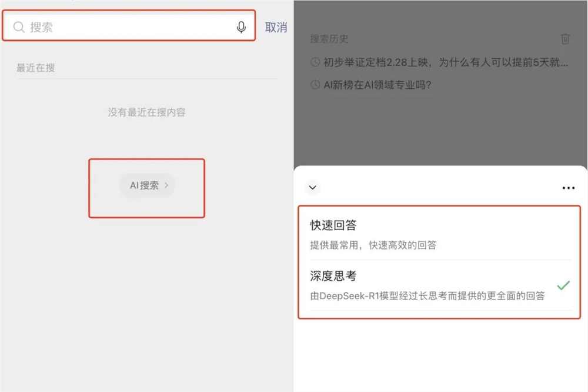Click the magnifier icon inside the search field
This screenshot has height=392, width=588.
(19, 26)
